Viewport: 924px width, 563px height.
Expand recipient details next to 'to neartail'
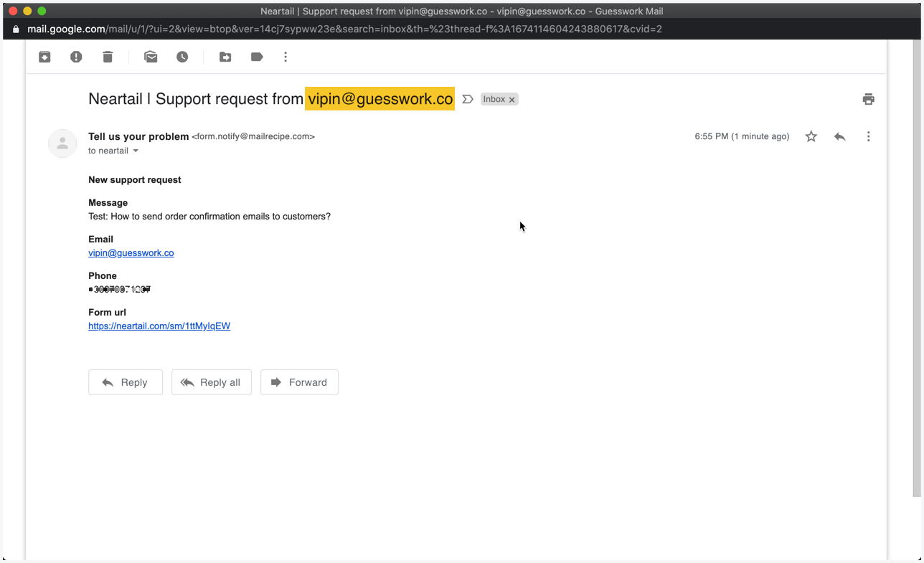click(136, 151)
